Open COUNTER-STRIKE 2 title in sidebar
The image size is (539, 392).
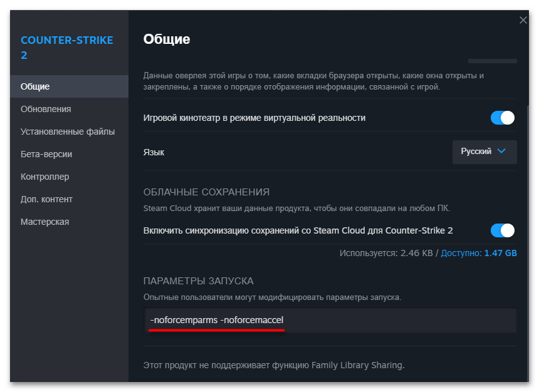[67, 46]
